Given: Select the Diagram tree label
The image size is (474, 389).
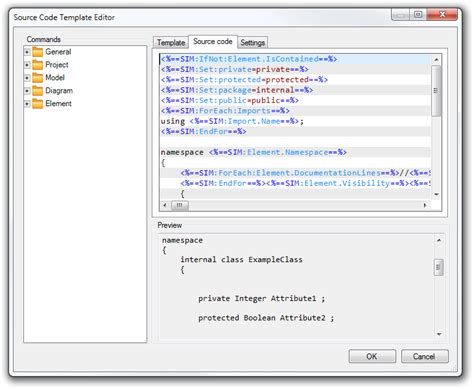Looking at the screenshot, I should 59,91.
